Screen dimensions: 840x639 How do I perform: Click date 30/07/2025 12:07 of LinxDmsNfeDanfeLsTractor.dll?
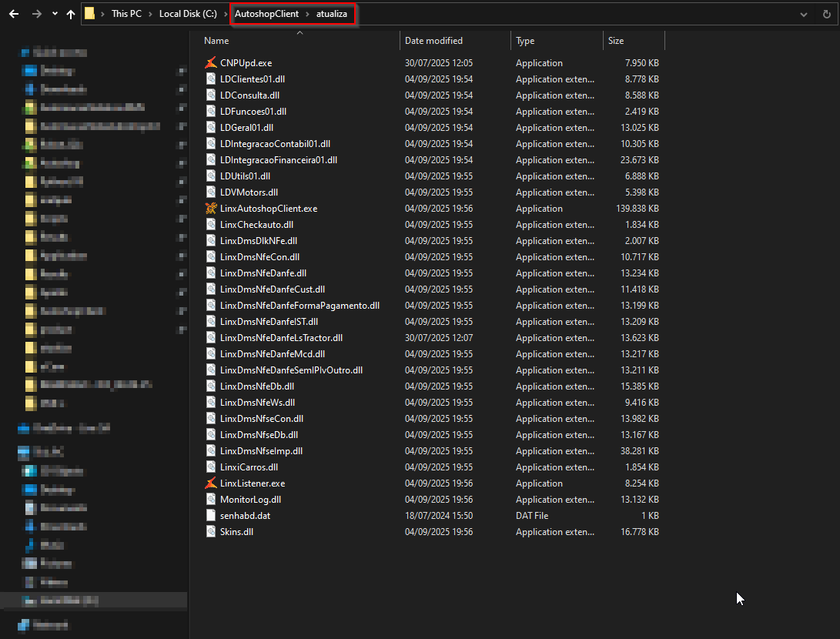click(438, 337)
